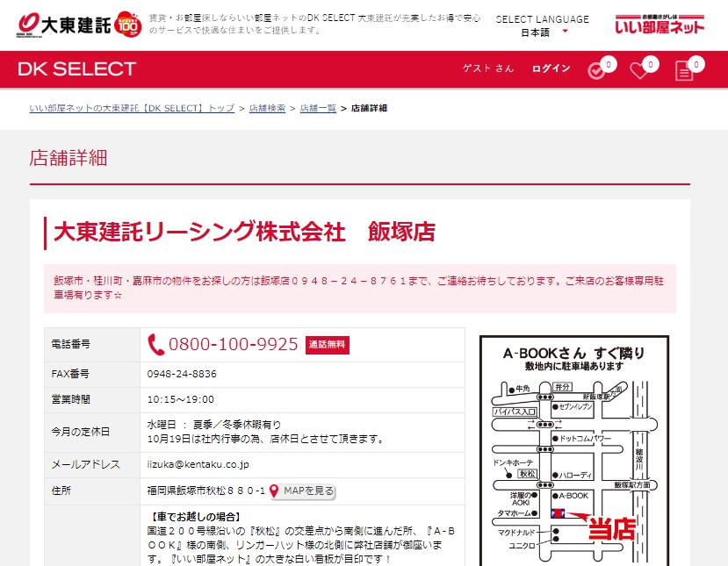Open the いい部屋ネット logo link

tap(660, 24)
